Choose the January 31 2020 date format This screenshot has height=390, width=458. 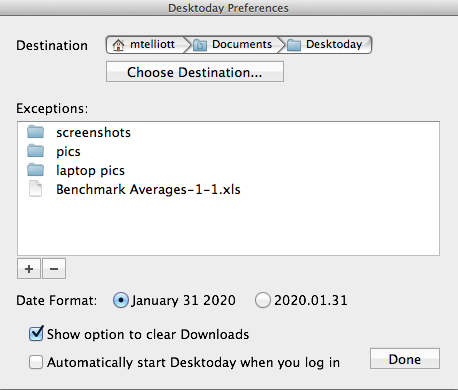(x=121, y=300)
